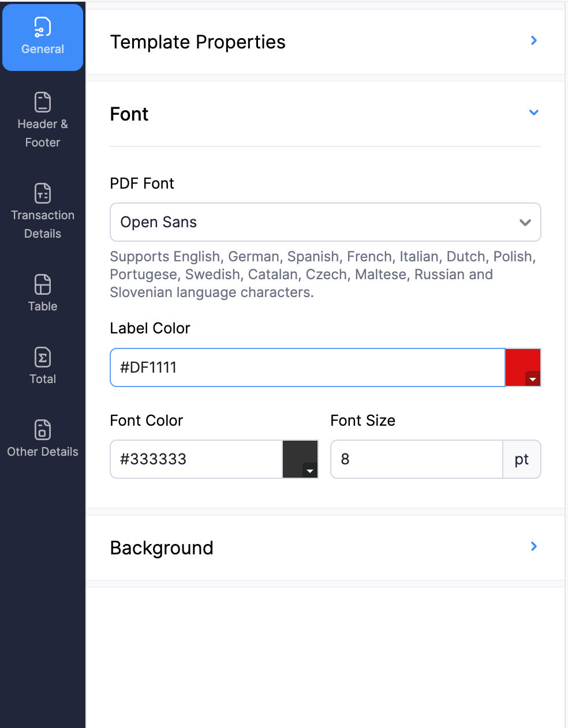This screenshot has width=568, height=728.
Task: Expand the Template Properties section
Action: click(x=198, y=42)
